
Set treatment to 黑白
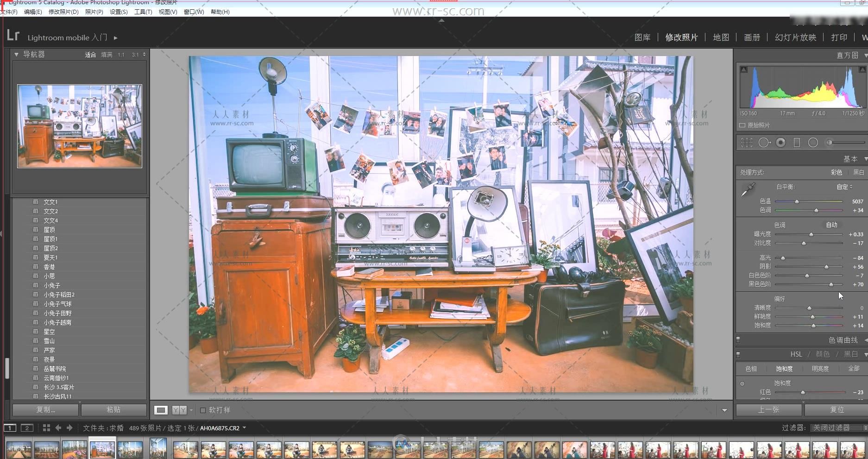859,172
